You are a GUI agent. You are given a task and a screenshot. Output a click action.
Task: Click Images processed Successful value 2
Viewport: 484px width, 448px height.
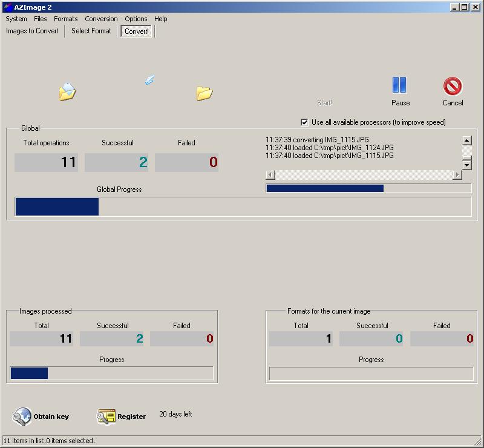(x=112, y=338)
